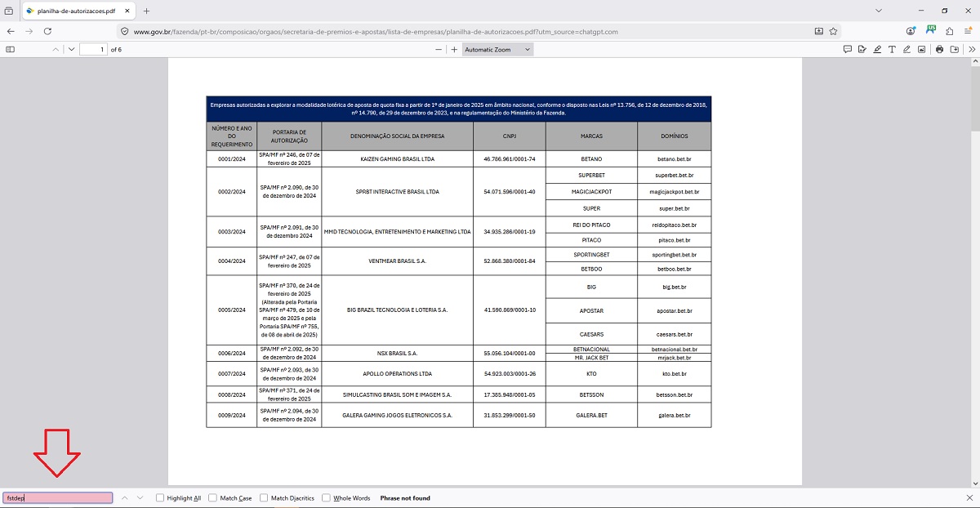Click the site security shield icon

click(x=124, y=31)
